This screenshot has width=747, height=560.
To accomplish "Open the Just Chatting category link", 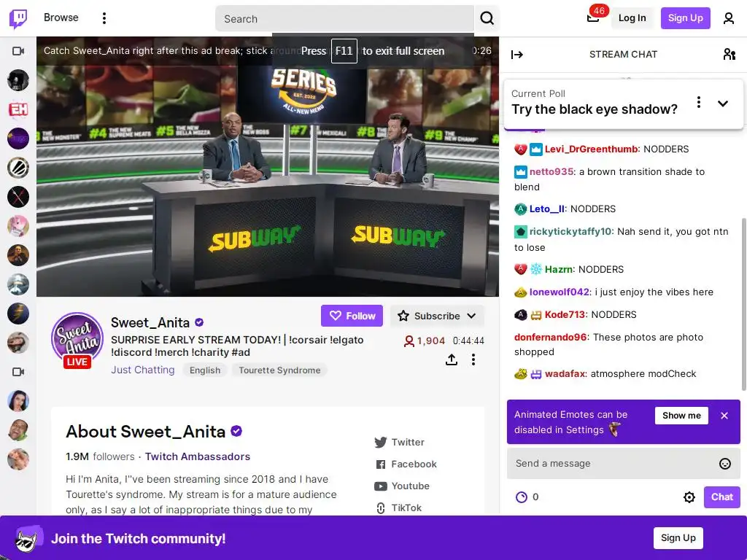I will pos(142,370).
